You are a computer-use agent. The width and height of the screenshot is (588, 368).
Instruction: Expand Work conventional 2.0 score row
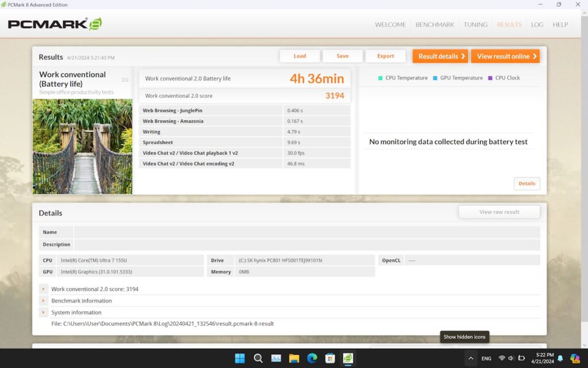(44, 289)
